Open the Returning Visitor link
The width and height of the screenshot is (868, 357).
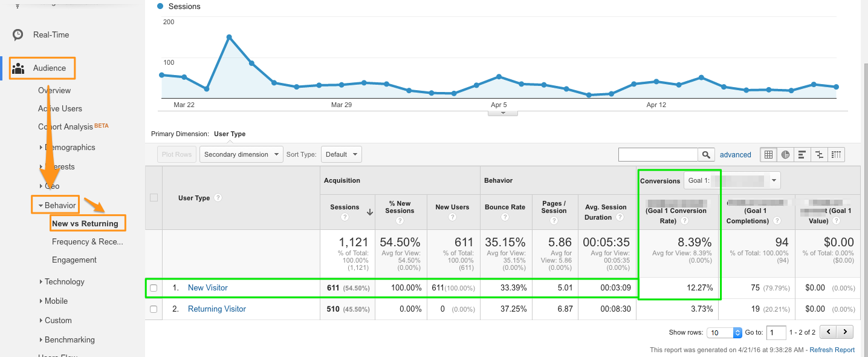coord(217,309)
